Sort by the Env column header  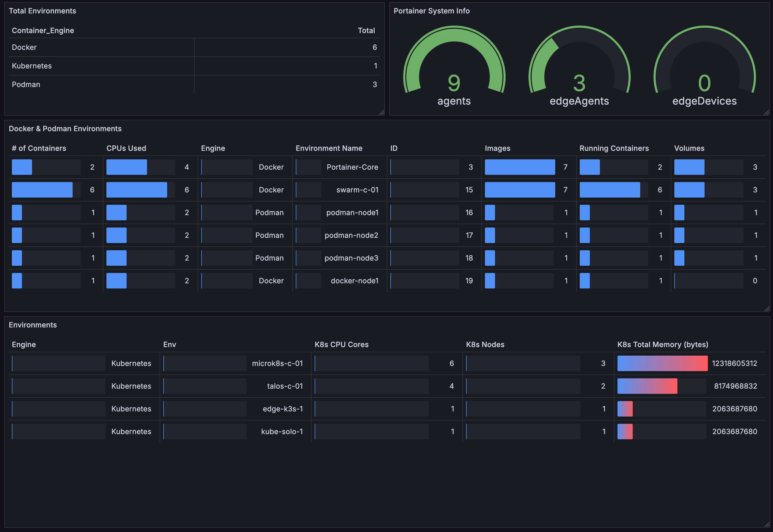pyautogui.click(x=169, y=345)
